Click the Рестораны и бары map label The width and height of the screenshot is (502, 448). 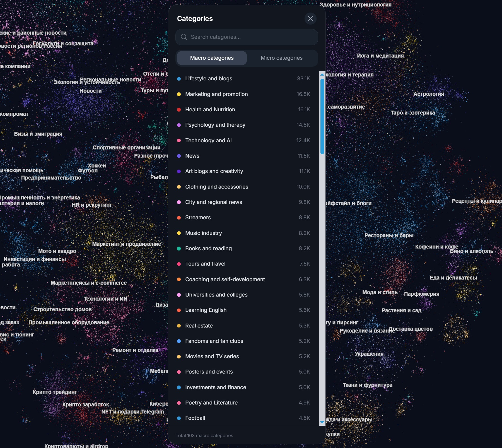(x=389, y=235)
